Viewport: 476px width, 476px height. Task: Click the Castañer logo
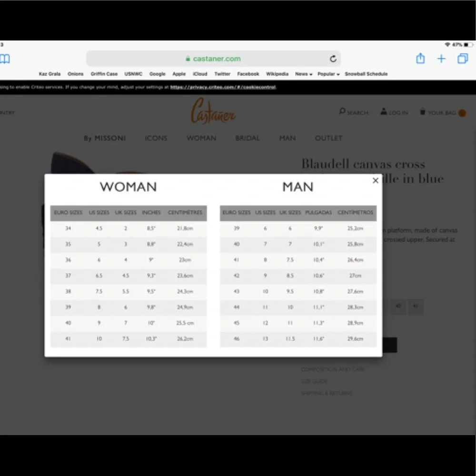tap(213, 111)
